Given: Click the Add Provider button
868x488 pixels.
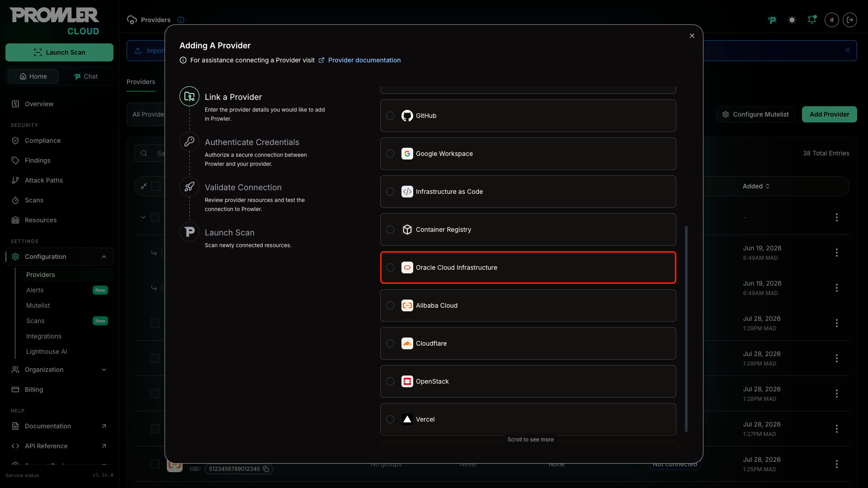Looking at the screenshot, I should pyautogui.click(x=829, y=114).
